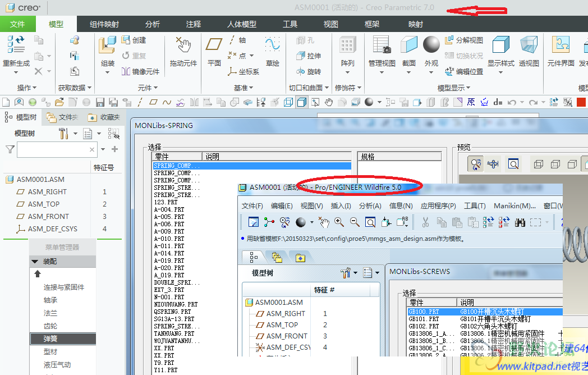588x375 pixels.
Task: Select QSPRING.PRT in MONLibs-SPRING list
Action: 172,312
